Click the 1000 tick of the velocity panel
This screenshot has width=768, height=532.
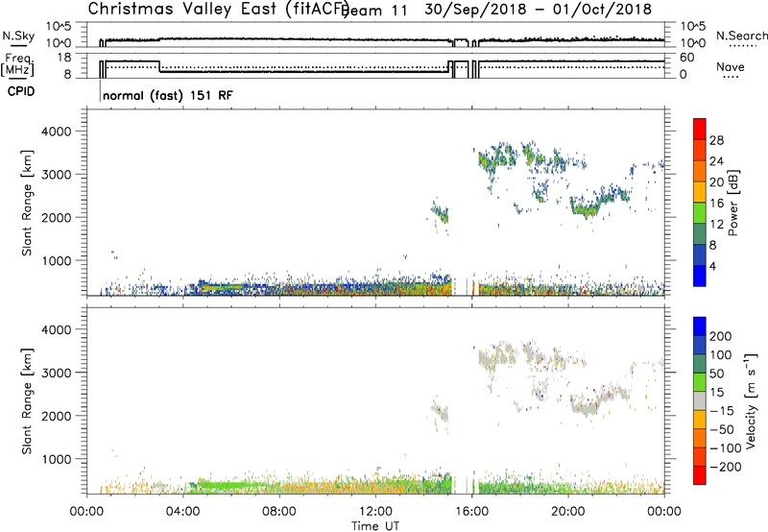tap(58, 459)
